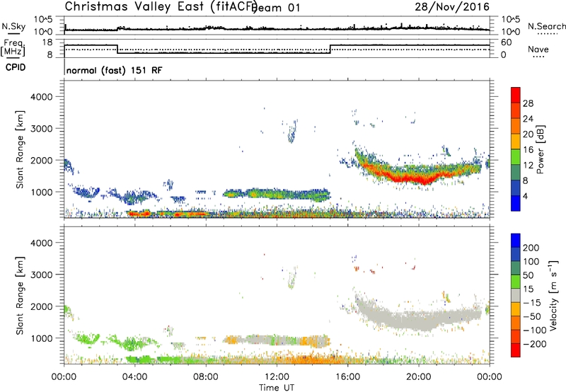Click the 'Christmas Valley East (fitACF)' title

click(x=161, y=6)
